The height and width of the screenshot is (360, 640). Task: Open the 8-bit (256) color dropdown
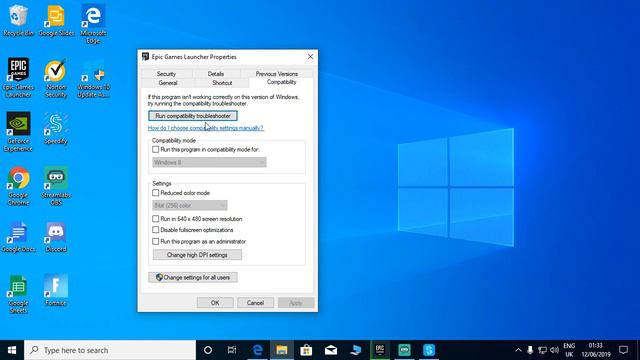pos(190,205)
